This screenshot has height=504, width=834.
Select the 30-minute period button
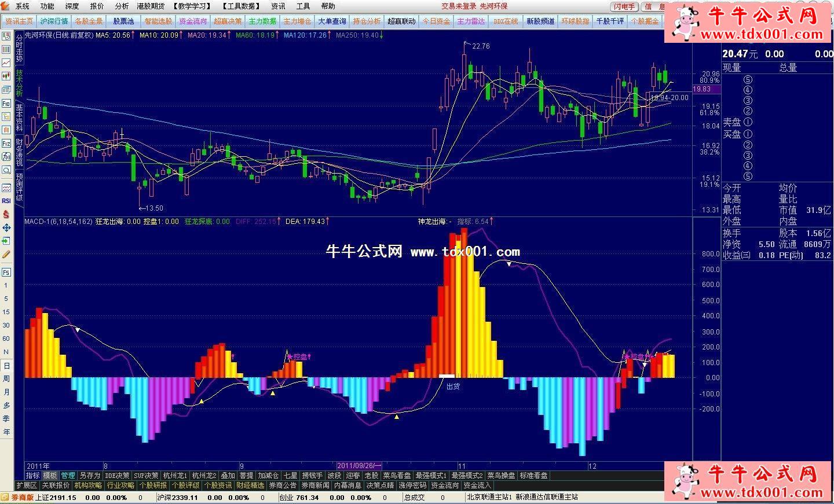6,325
